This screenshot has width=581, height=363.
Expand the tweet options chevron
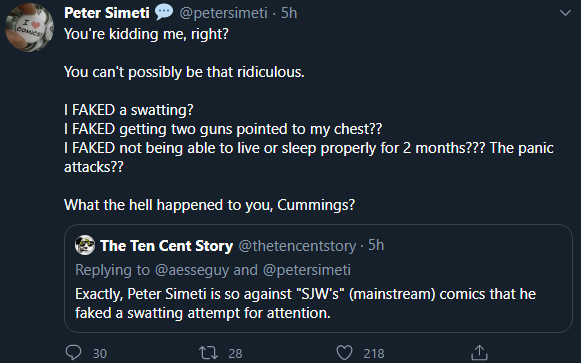(x=565, y=13)
